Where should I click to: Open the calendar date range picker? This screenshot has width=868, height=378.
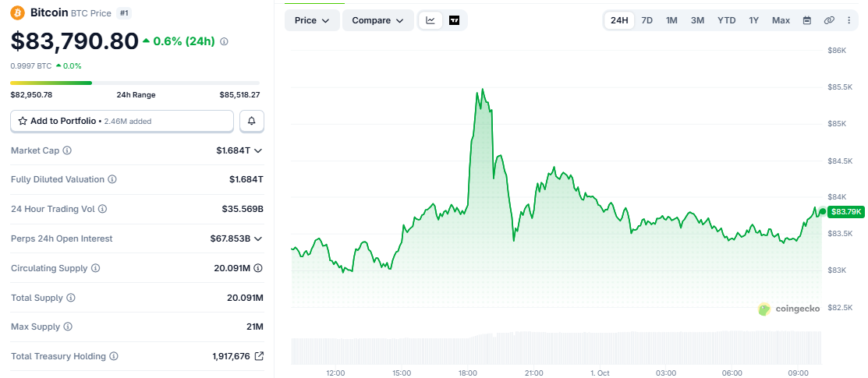[807, 20]
